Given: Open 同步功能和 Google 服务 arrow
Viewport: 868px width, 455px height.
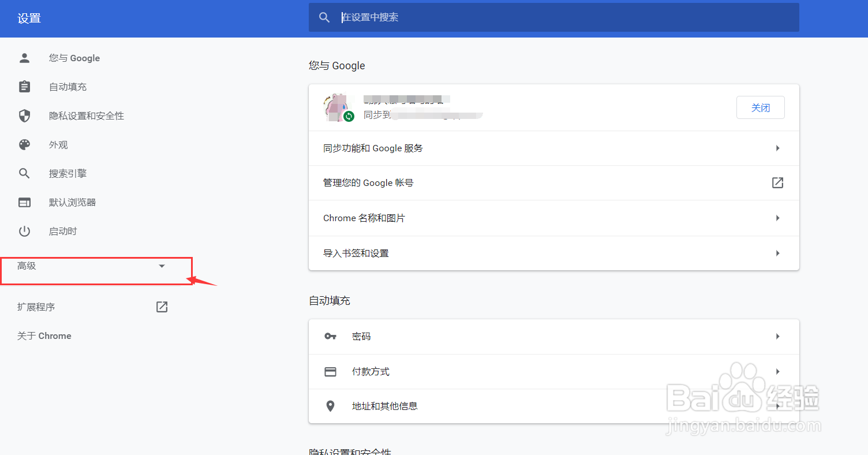Looking at the screenshot, I should tap(778, 148).
